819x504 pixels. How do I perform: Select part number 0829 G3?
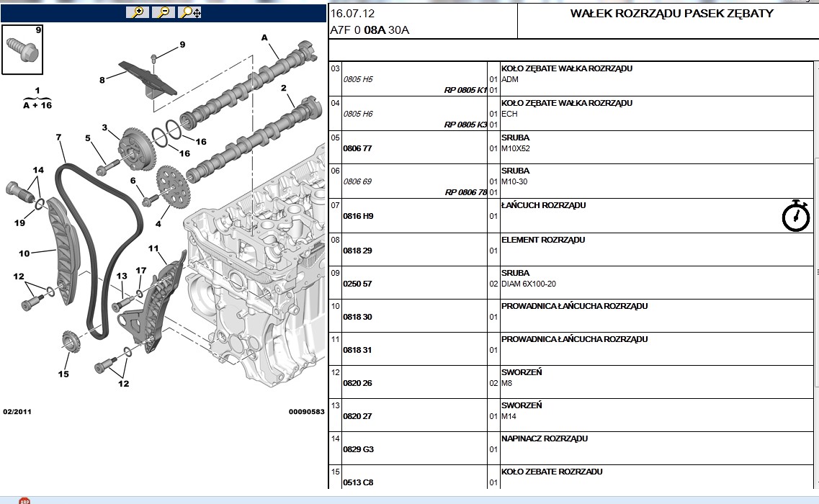pos(358,449)
